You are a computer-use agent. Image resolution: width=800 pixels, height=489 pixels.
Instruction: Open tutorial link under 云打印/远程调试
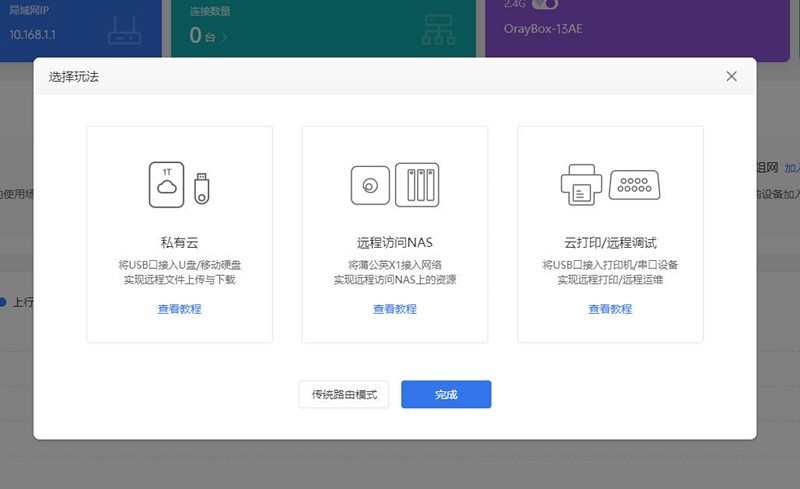pos(610,309)
